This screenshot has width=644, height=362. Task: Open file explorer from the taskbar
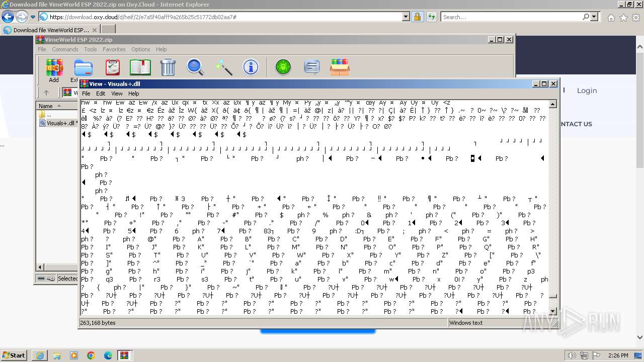57,355
